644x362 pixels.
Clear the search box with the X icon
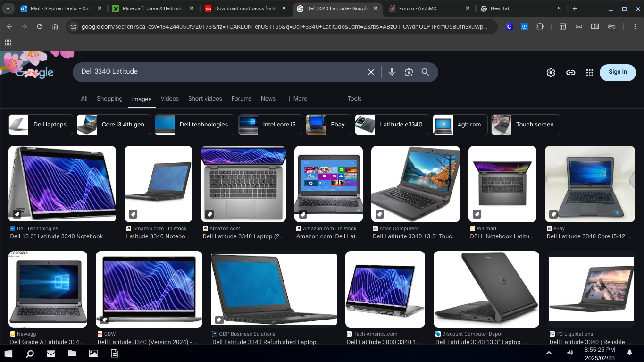[x=371, y=72]
